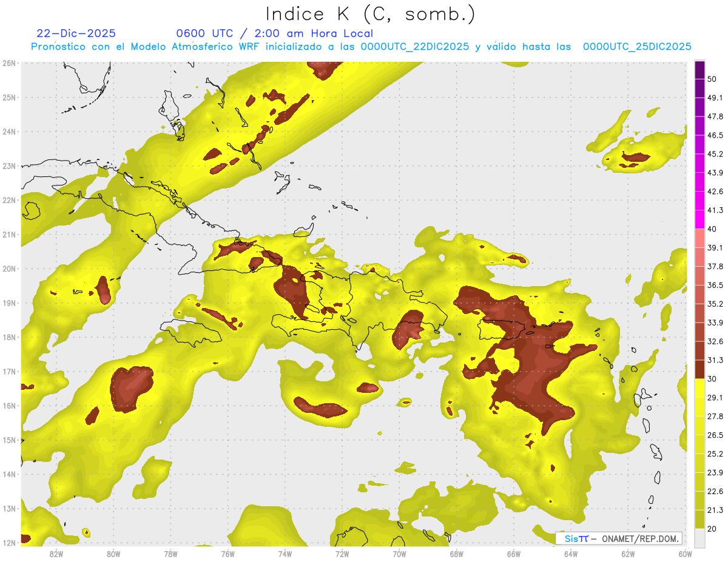Screen dimensions: 728x562
Task: Click the 'SisTT – ONAMET/REP.DOM.' credit label
Action: (x=619, y=538)
